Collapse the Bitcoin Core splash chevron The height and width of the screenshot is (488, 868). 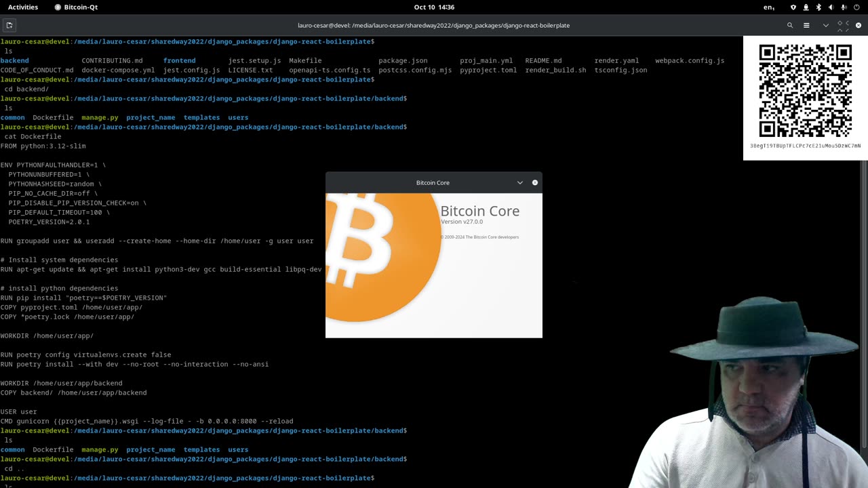click(x=520, y=182)
